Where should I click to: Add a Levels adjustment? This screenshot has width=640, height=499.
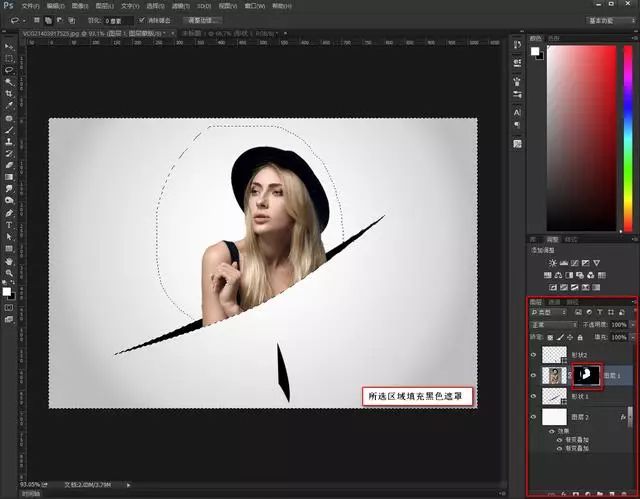564,263
